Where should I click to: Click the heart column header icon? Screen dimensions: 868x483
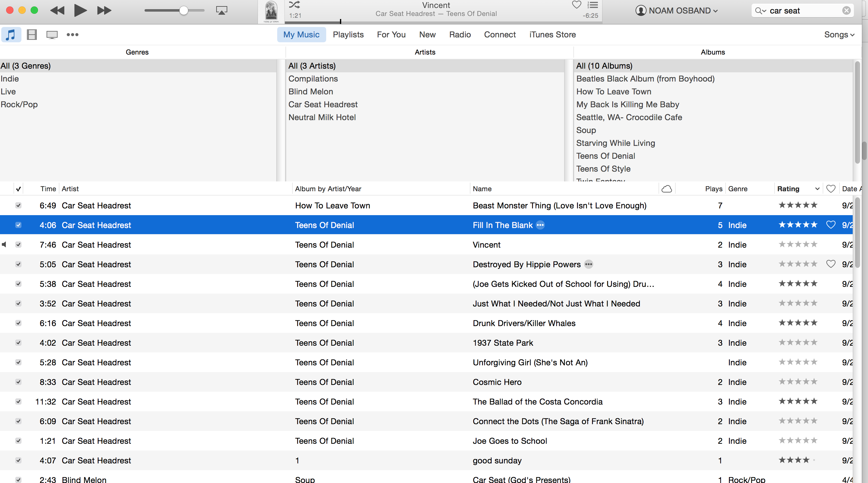click(831, 189)
